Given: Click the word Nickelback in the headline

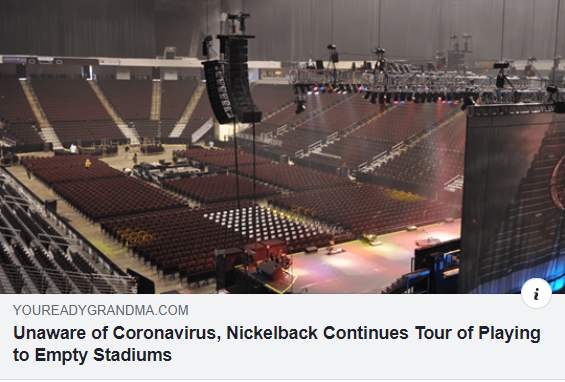Looking at the screenshot, I should pos(272,333).
